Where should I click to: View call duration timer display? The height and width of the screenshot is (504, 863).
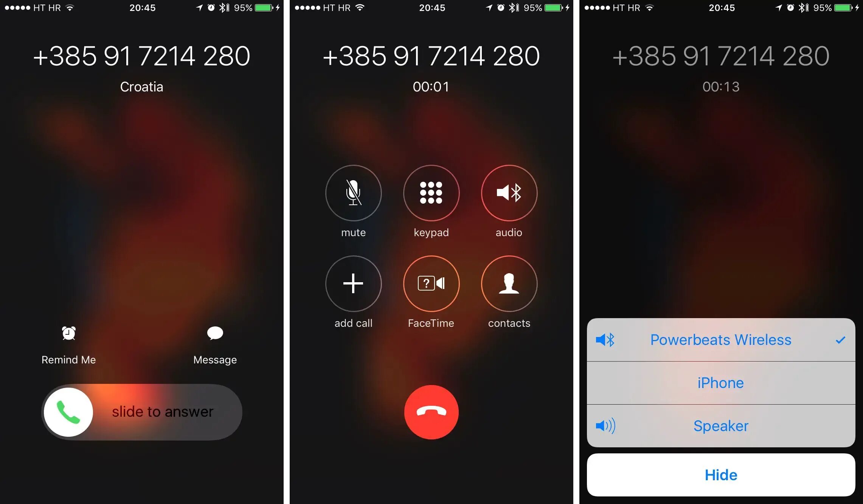pyautogui.click(x=432, y=85)
